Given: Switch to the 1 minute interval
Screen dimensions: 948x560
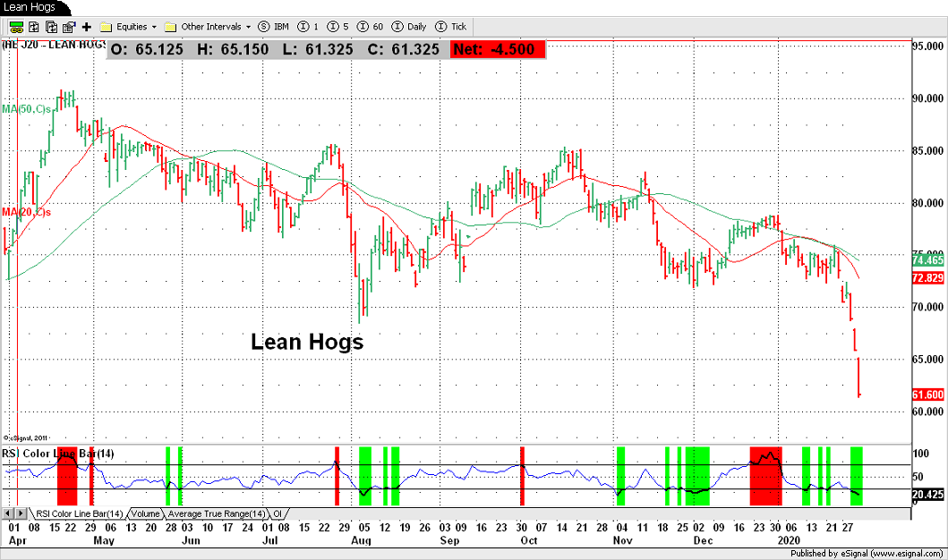Looking at the screenshot, I should (308, 27).
